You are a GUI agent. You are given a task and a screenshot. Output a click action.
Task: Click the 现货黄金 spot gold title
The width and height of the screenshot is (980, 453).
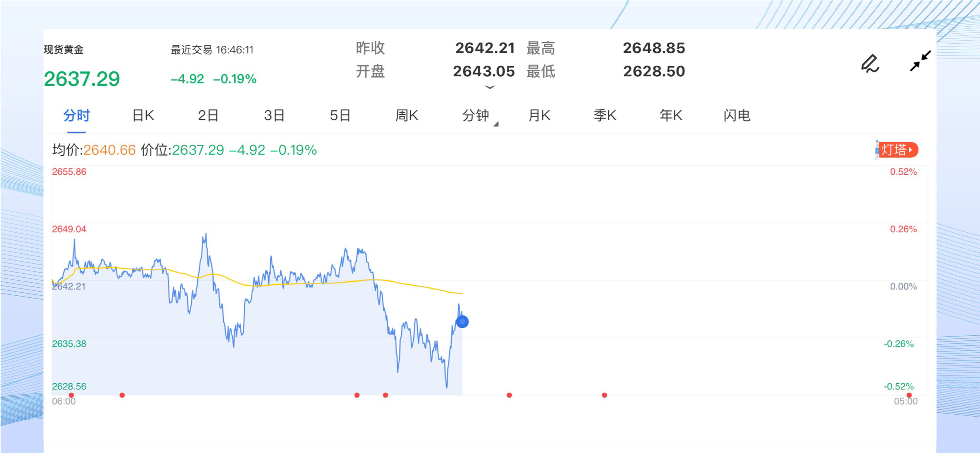tap(64, 50)
